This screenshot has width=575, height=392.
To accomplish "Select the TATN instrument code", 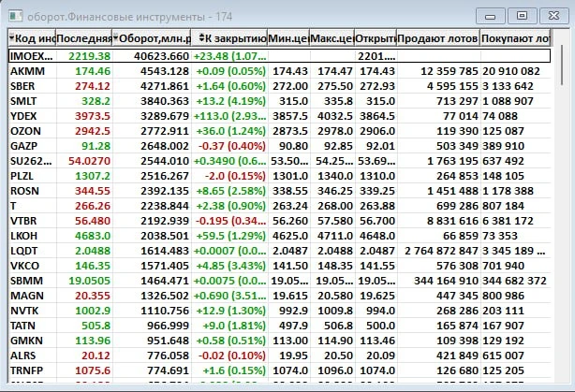I will click(x=22, y=326).
